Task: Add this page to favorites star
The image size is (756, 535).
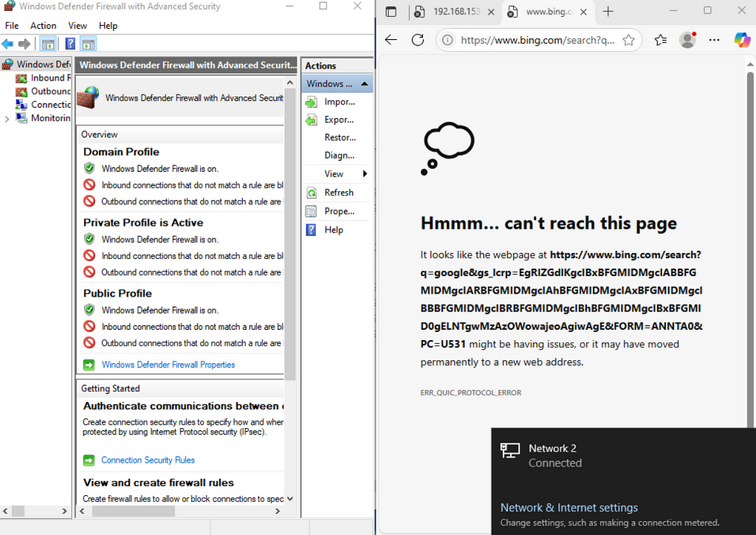Action: click(x=629, y=40)
